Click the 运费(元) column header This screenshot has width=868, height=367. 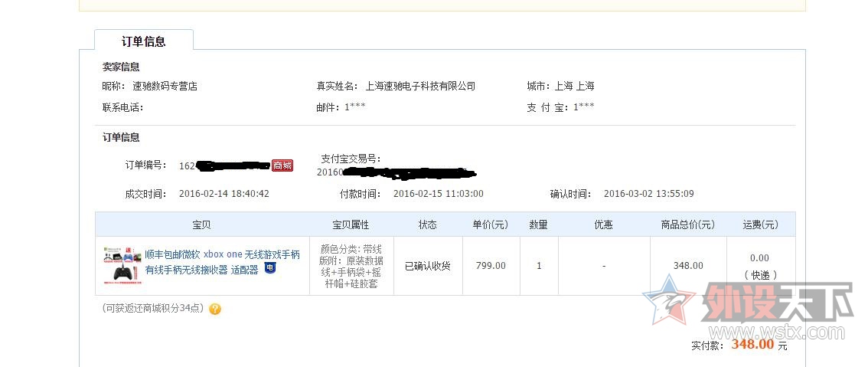pos(761,224)
